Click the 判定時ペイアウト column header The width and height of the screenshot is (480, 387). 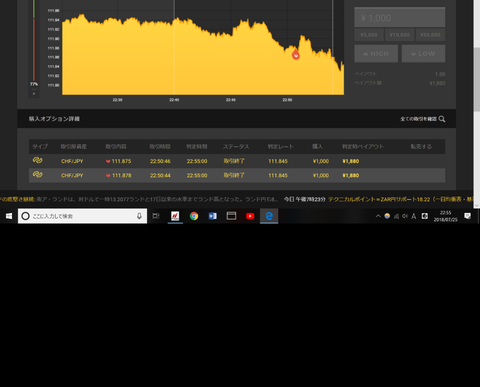(363, 146)
